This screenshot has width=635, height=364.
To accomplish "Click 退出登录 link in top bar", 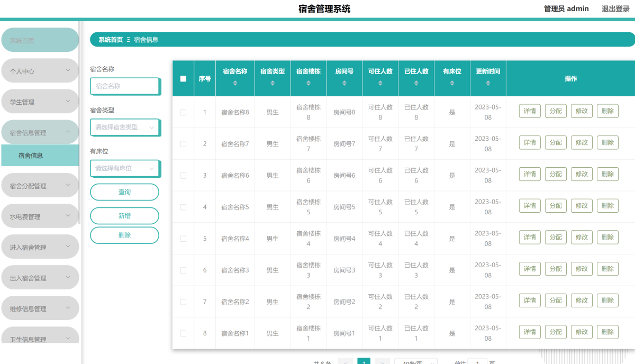I will 615,9.
